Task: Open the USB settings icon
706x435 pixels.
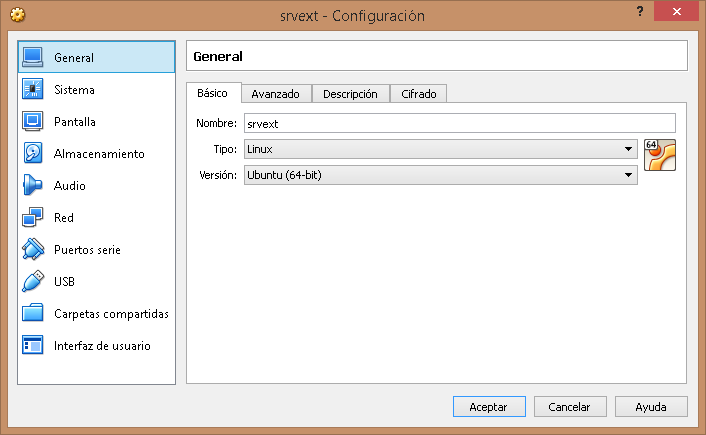Action: click(33, 282)
